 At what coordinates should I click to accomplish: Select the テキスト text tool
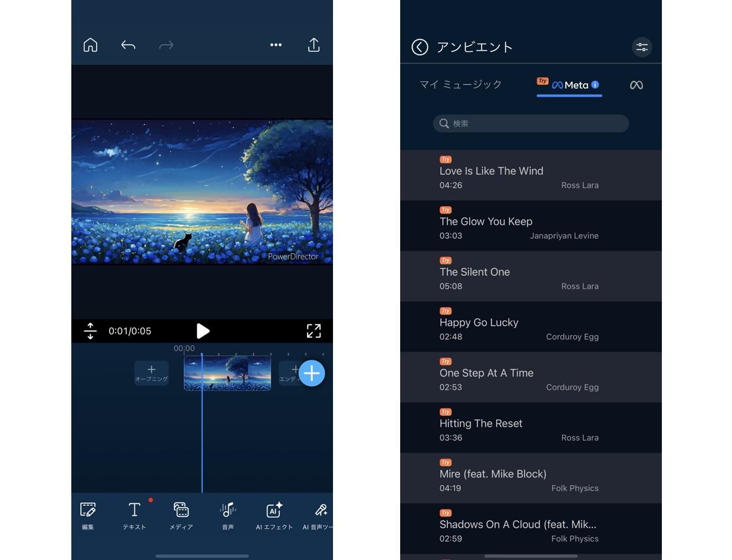click(134, 516)
